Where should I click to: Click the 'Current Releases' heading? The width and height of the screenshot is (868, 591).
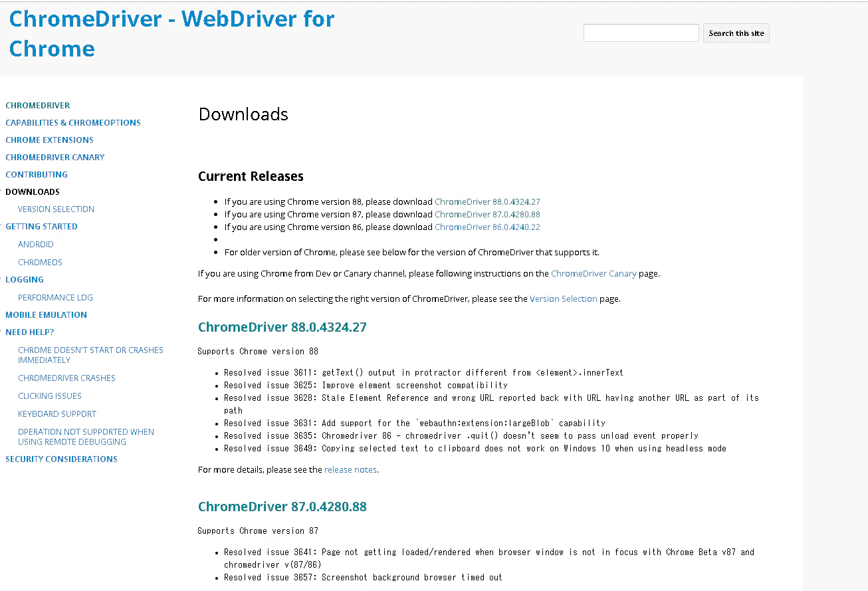251,176
